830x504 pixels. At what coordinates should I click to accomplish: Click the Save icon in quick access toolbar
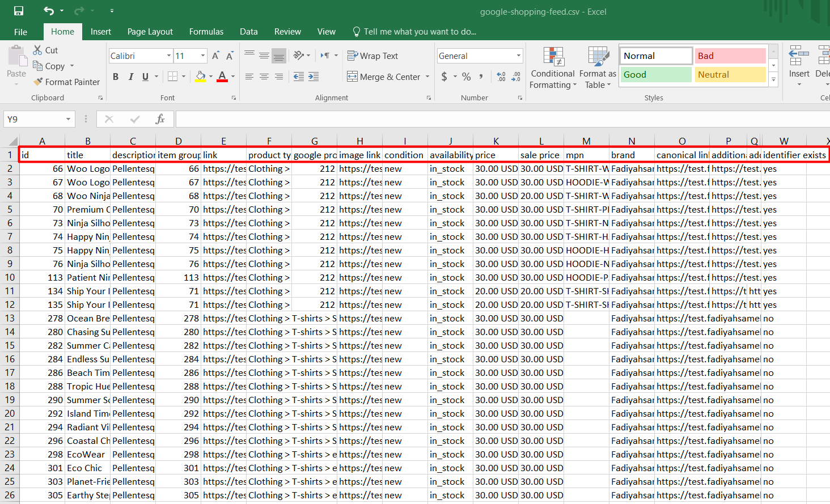19,11
